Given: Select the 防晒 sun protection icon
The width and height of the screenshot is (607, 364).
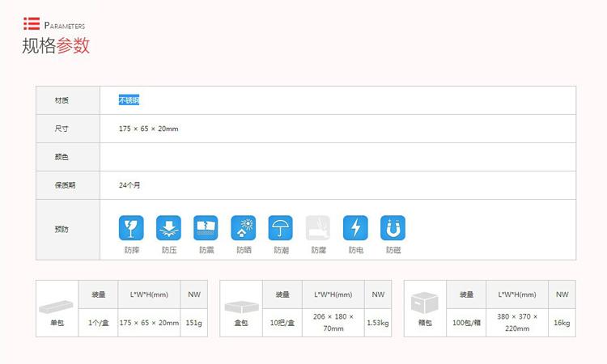Looking at the screenshot, I should click(243, 227).
